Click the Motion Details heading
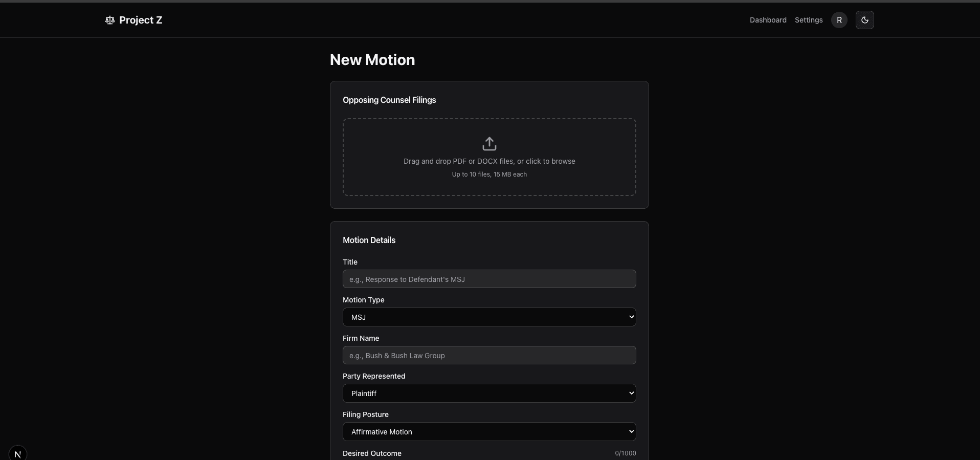Viewport: 980px width, 460px height. point(369,240)
